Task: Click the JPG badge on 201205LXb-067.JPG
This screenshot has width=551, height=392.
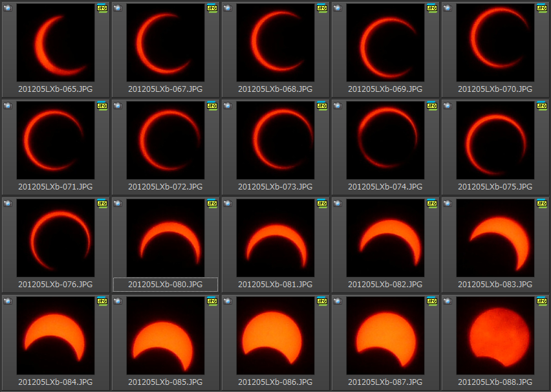Action: (212, 8)
